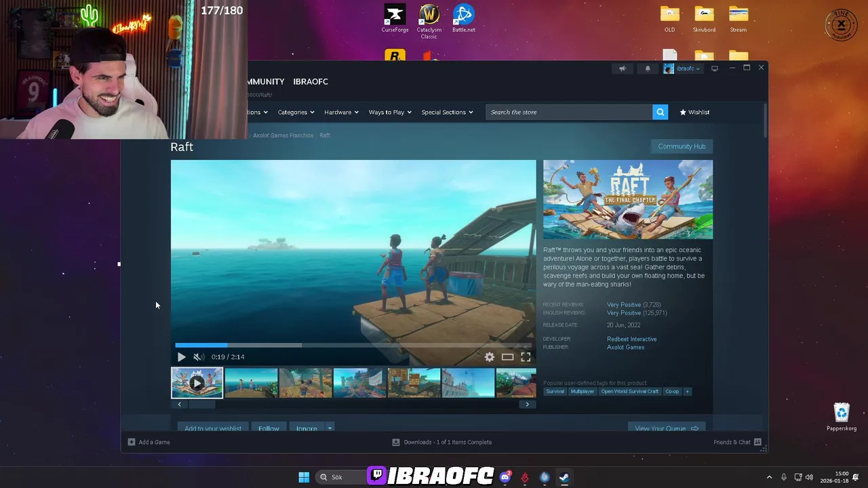Image resolution: width=868 pixels, height=488 pixels.
Task: Select the Open World Survival Craft tag
Action: click(x=629, y=391)
